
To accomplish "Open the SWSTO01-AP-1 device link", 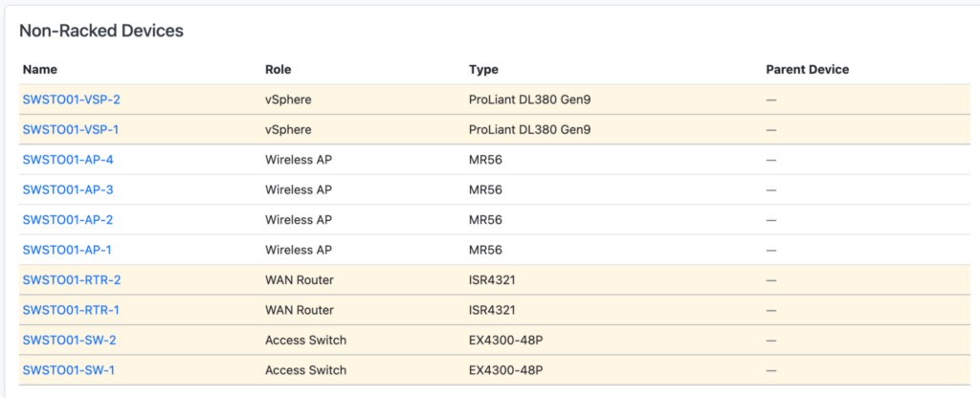I will [x=68, y=250].
